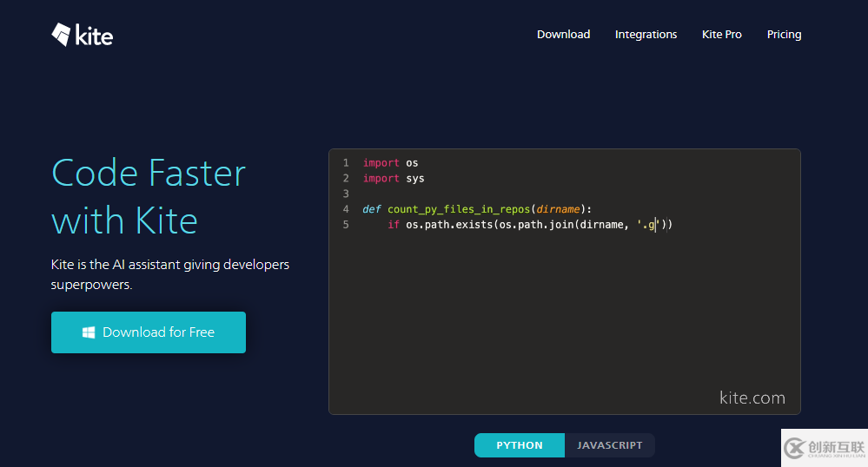Click the 'Kite is the AI assistant' description text
Viewport: 868px width, 467px height.
coord(170,274)
